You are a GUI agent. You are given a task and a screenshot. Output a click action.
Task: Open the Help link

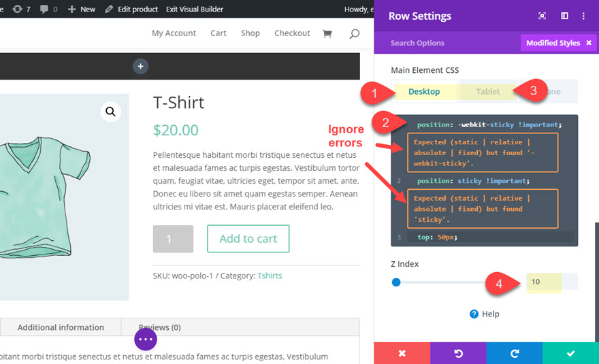pos(485,314)
